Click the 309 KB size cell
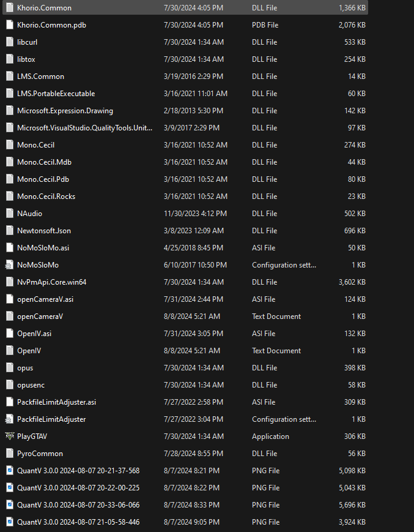The height and width of the screenshot is (532, 414). tap(355, 402)
